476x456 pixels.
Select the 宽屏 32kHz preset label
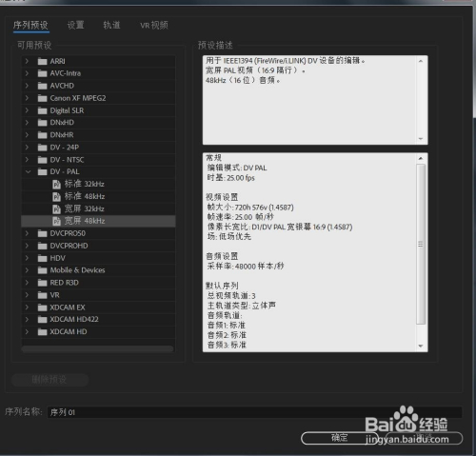click(85, 208)
